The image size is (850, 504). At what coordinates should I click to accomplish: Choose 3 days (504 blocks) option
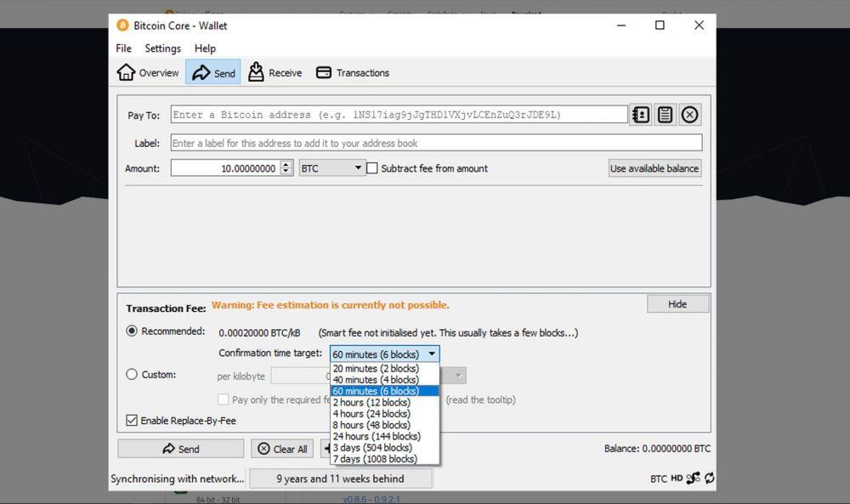click(385, 448)
